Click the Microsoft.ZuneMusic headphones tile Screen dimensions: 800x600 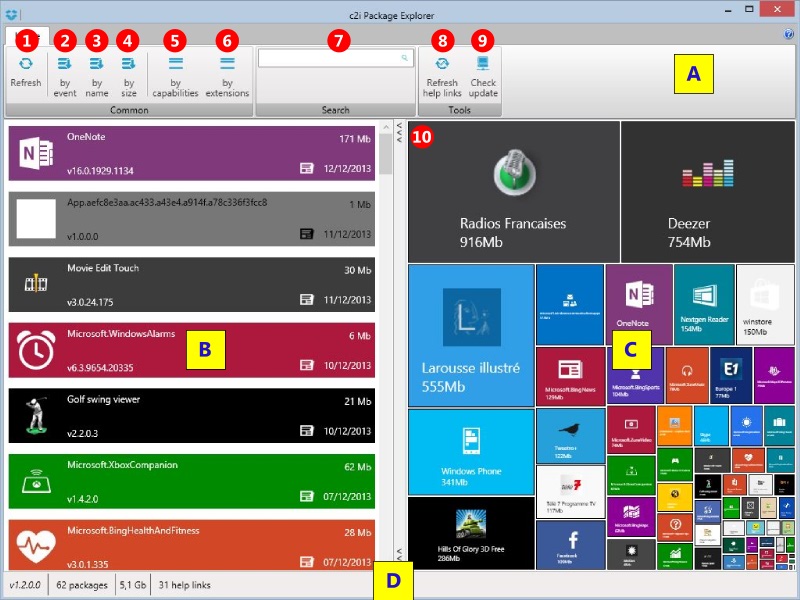click(687, 375)
